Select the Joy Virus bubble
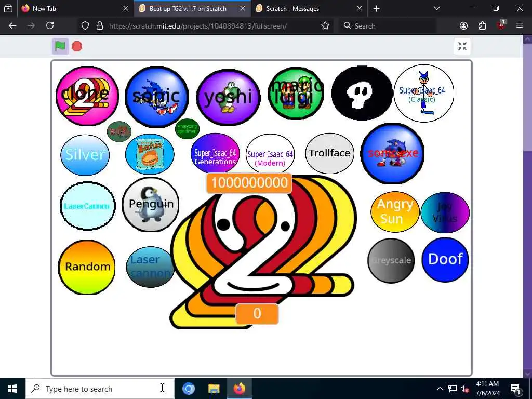Image resolution: width=532 pixels, height=399 pixels. pyautogui.click(x=445, y=212)
